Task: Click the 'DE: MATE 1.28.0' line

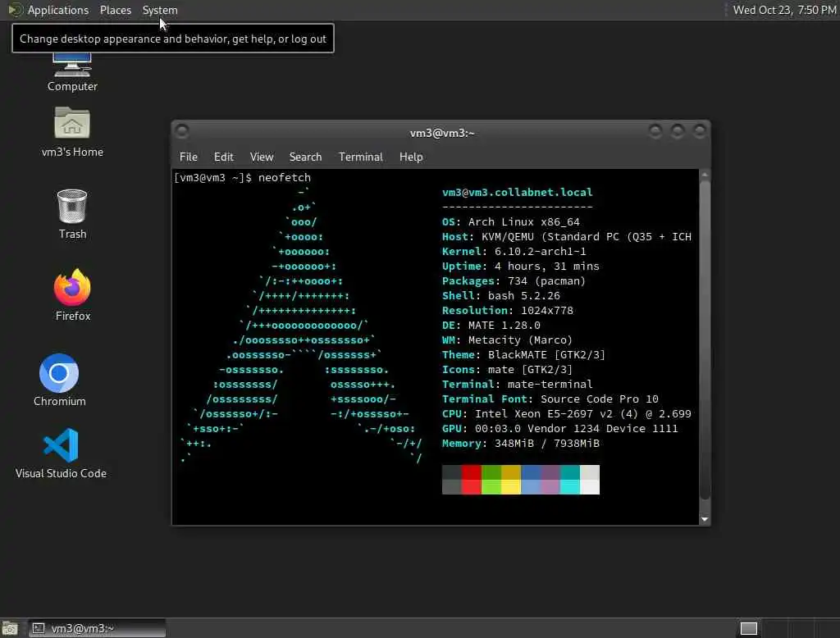Action: (x=491, y=326)
